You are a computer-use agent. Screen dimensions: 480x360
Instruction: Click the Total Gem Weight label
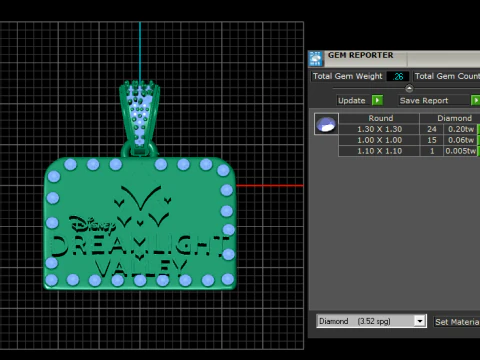tap(347, 76)
